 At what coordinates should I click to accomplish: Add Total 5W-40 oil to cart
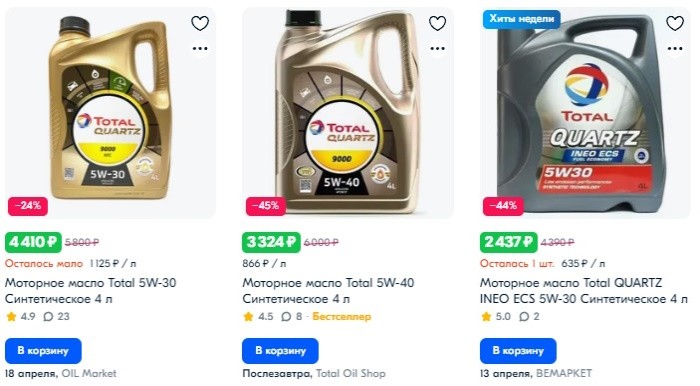tap(280, 351)
